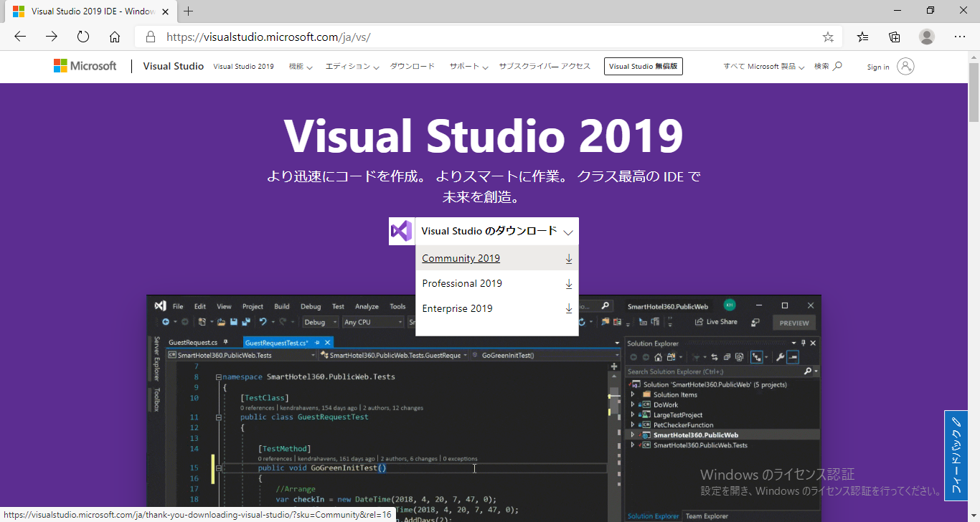This screenshot has width=980, height=522.
Task: Open the Debug configuration dropdown in the toolbar
Action: click(320, 322)
